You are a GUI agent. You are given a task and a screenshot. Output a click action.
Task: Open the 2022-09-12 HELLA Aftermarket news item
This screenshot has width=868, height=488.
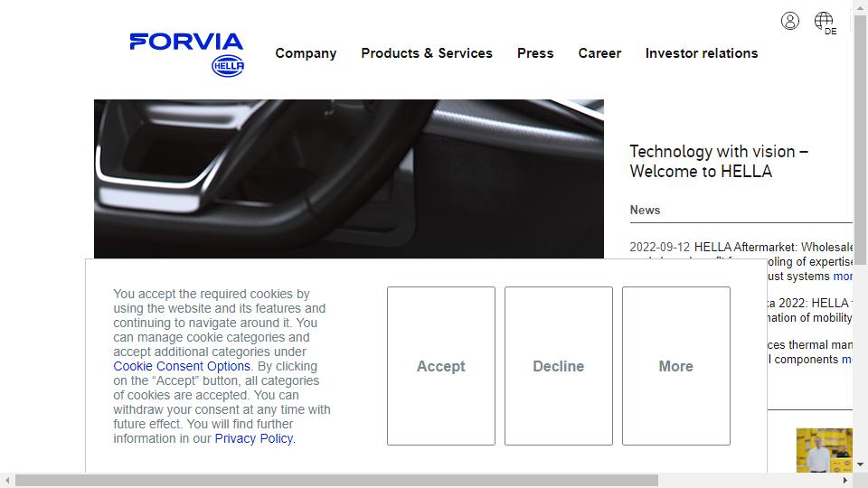tap(741, 248)
